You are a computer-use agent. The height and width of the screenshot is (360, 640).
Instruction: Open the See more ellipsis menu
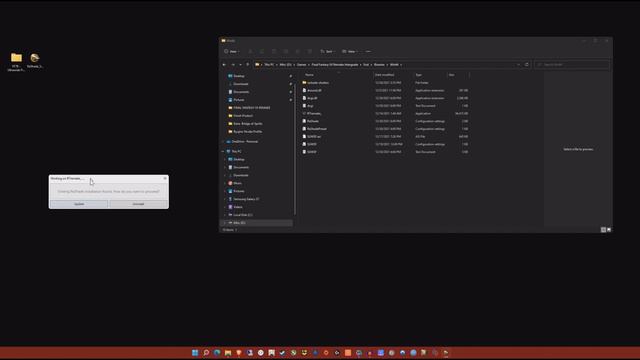click(x=368, y=51)
